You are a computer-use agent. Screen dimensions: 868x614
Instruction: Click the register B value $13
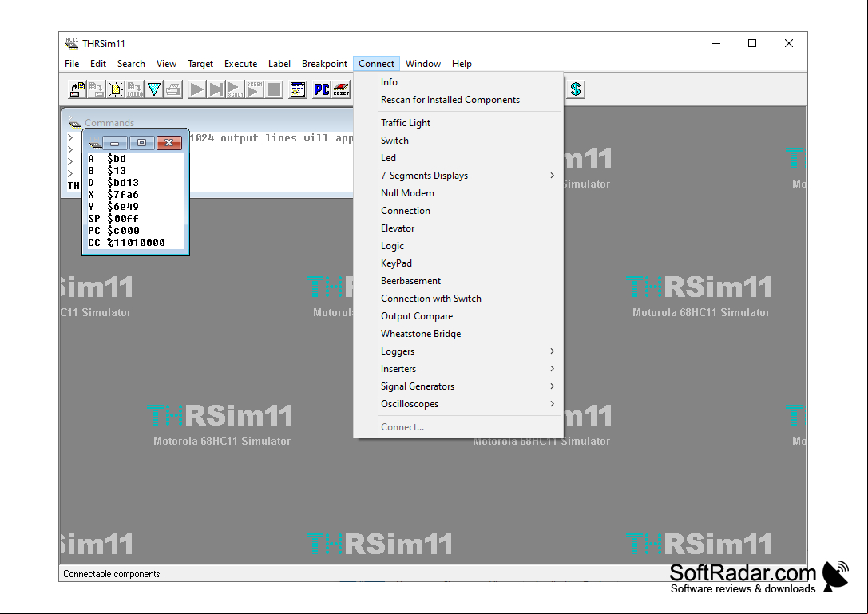[x=117, y=171]
